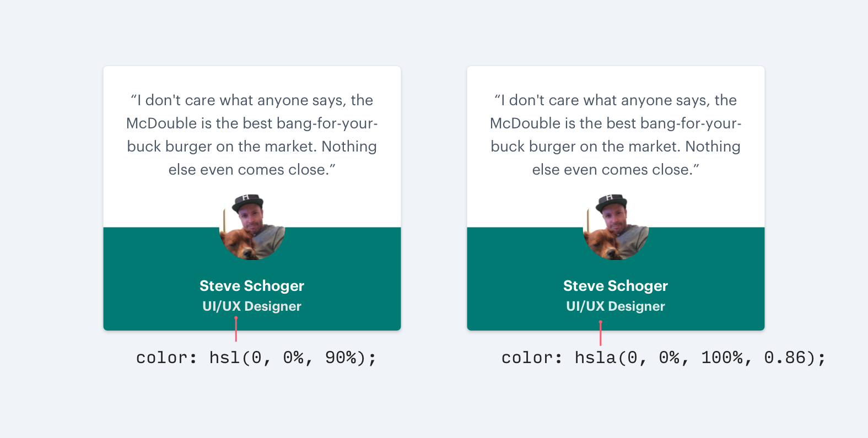Select the "Steve Schoger" name in the left card

click(x=252, y=286)
